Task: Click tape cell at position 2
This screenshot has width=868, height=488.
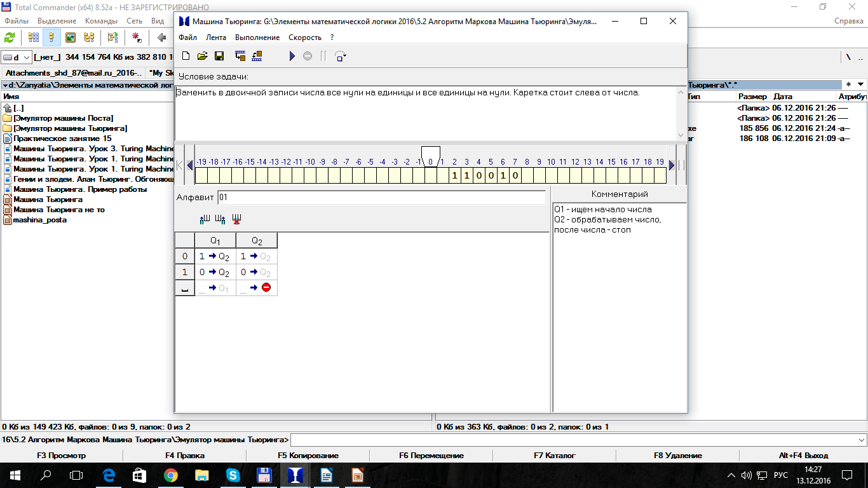Action: (x=454, y=175)
